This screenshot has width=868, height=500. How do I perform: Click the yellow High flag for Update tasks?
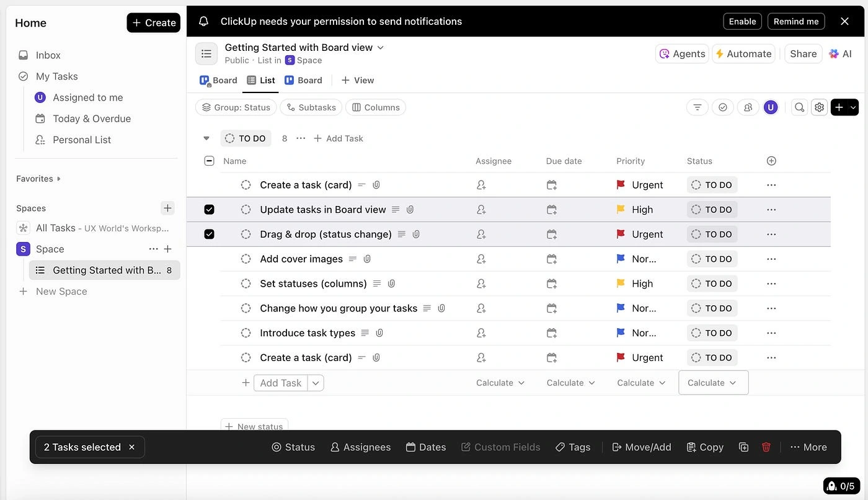621,210
